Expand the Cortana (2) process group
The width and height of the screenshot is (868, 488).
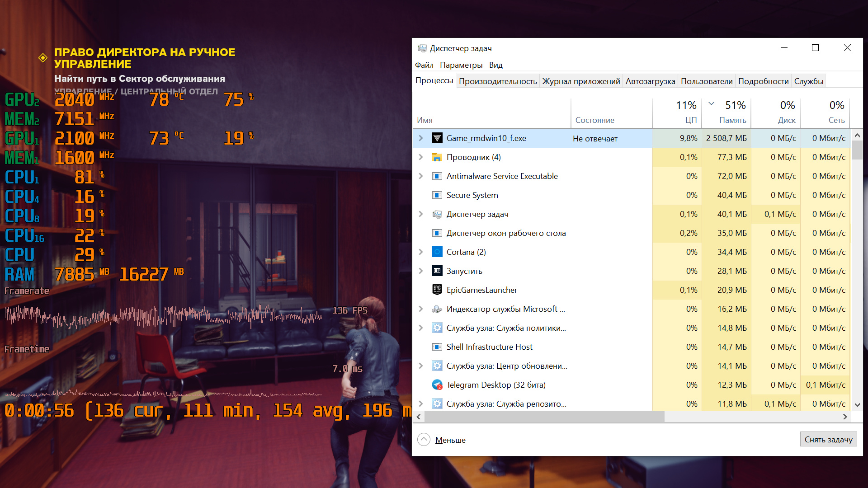point(421,252)
